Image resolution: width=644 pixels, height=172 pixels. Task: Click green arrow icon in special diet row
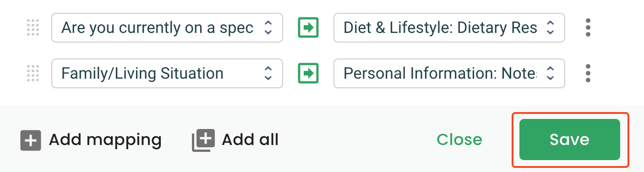(x=308, y=28)
